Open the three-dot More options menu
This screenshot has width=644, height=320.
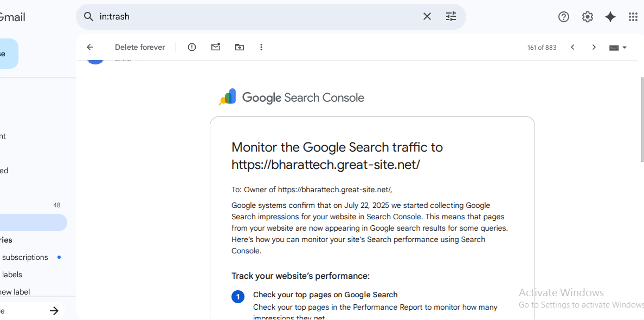(261, 47)
